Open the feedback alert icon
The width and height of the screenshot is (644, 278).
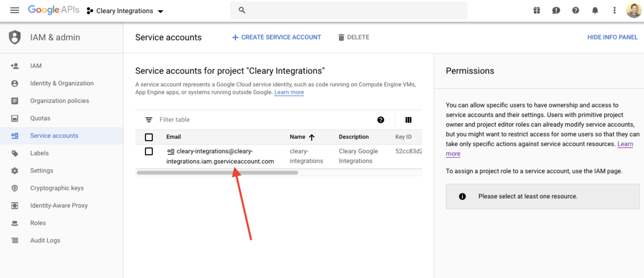click(556, 11)
